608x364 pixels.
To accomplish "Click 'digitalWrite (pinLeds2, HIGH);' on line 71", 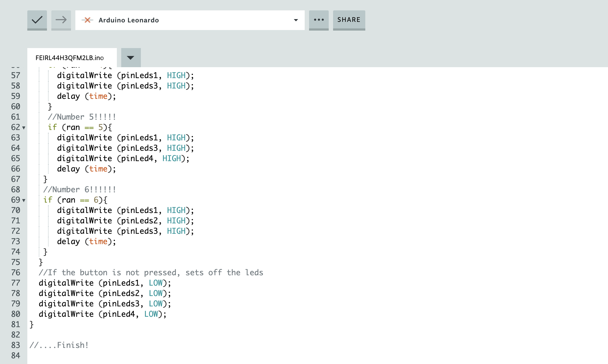I will tap(126, 221).
